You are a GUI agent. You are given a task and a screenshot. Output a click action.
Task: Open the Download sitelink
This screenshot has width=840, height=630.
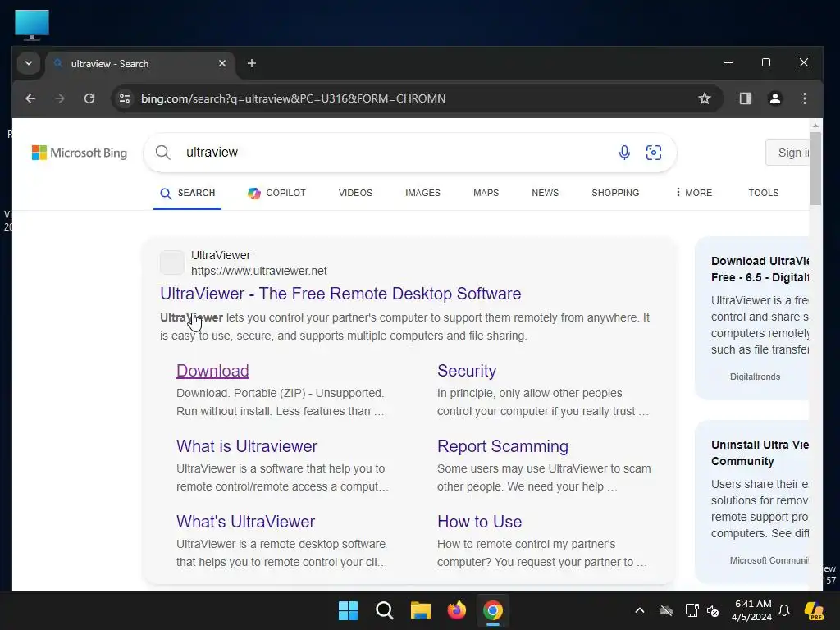(x=212, y=371)
